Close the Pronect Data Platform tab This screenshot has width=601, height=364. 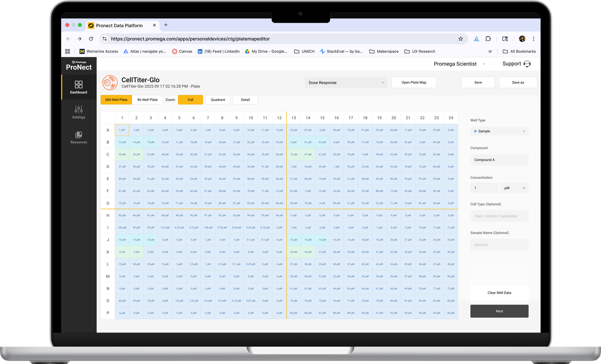pos(154,25)
